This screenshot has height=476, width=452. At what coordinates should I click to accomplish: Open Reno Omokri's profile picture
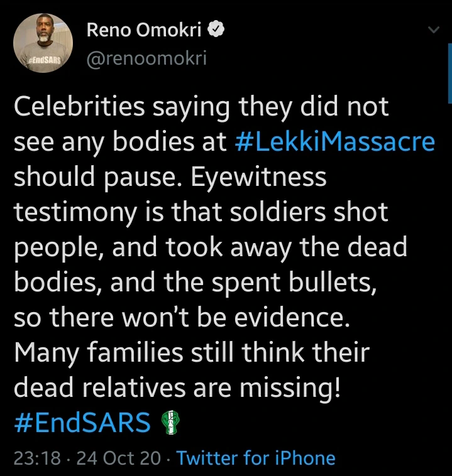(43, 42)
